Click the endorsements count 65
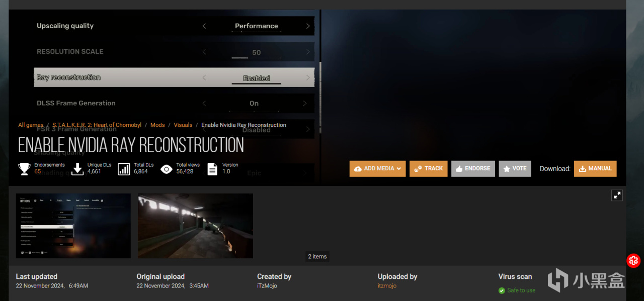644x301 pixels. 38,172
